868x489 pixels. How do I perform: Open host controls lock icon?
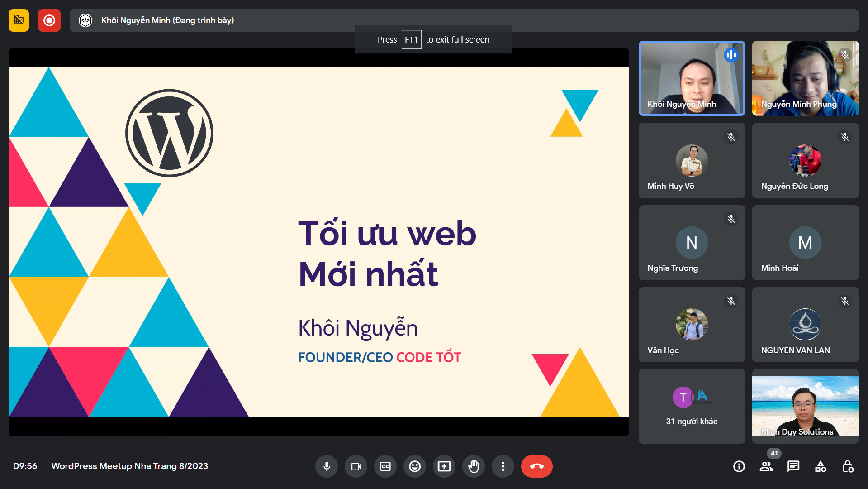[x=848, y=466]
